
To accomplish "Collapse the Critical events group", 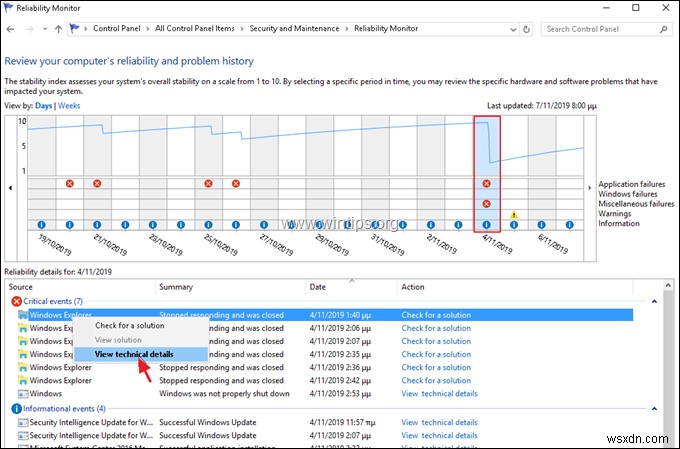I will pyautogui.click(x=654, y=301).
